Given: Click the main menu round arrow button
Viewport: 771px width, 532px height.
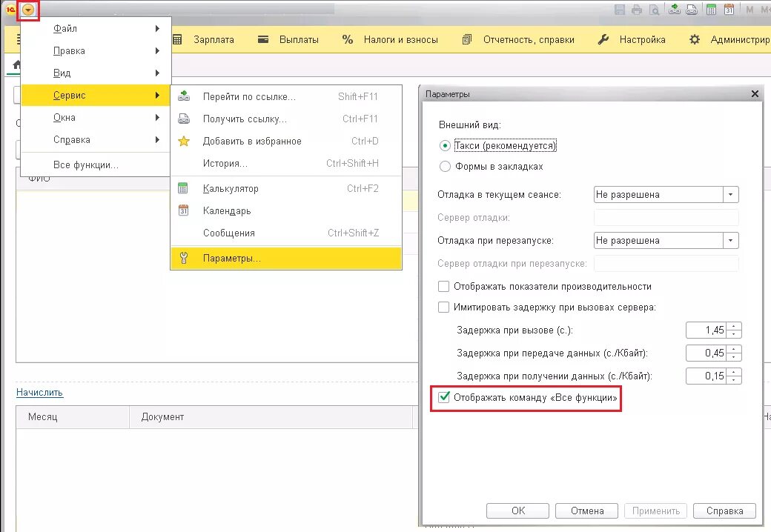Looking at the screenshot, I should [28, 10].
